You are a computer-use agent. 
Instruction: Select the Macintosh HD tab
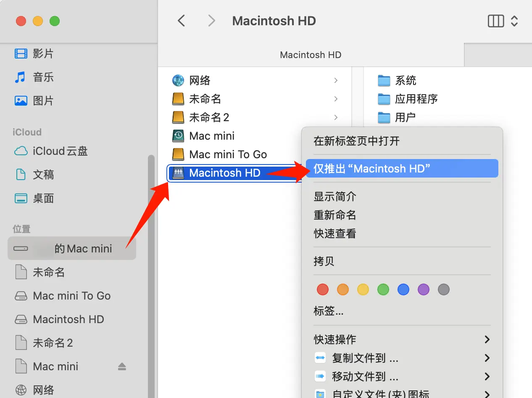click(x=311, y=55)
